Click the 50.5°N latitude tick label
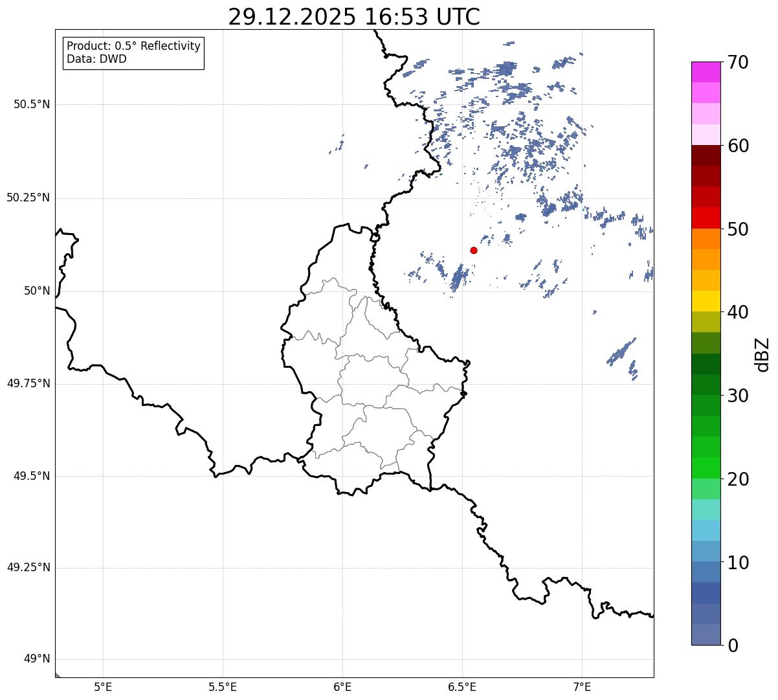This screenshot has width=778, height=700. [31, 104]
